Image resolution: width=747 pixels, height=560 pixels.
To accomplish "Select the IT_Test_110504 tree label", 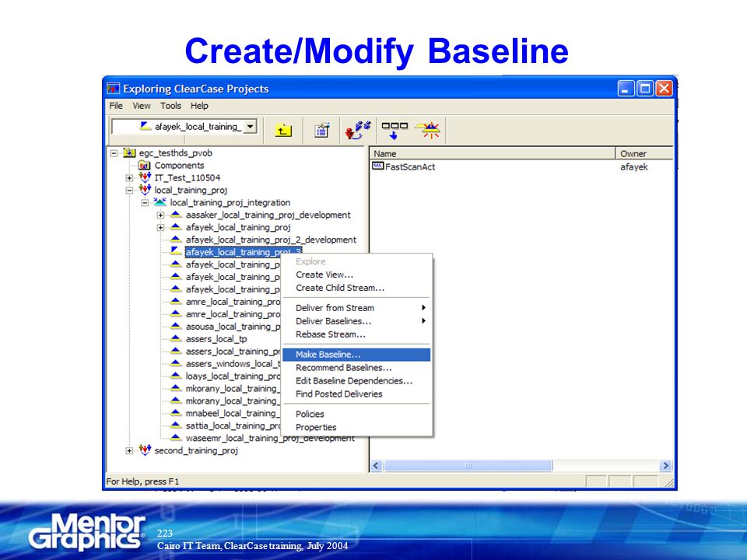I will (x=188, y=177).
